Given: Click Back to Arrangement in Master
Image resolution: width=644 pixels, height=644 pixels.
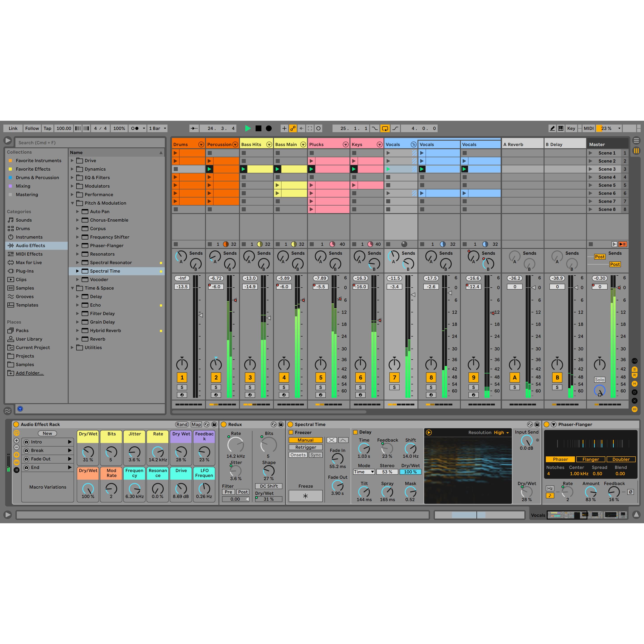Looking at the screenshot, I should [x=622, y=244].
